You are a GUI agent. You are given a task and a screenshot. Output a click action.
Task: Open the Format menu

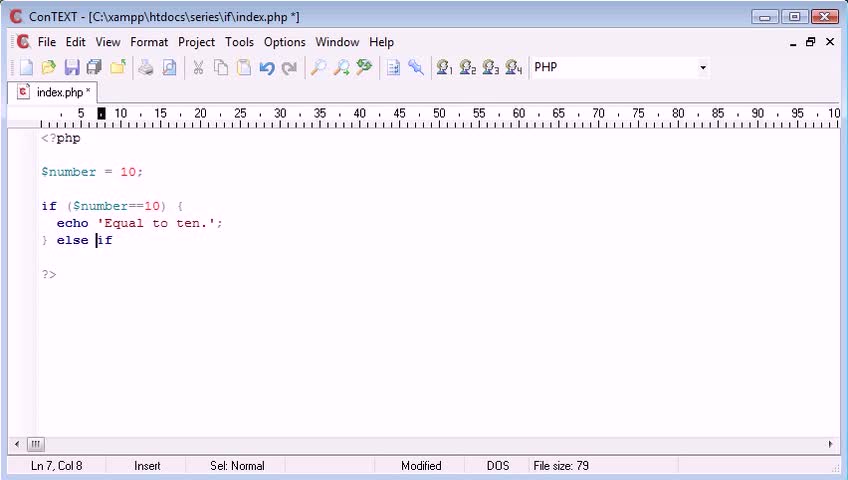tap(149, 42)
